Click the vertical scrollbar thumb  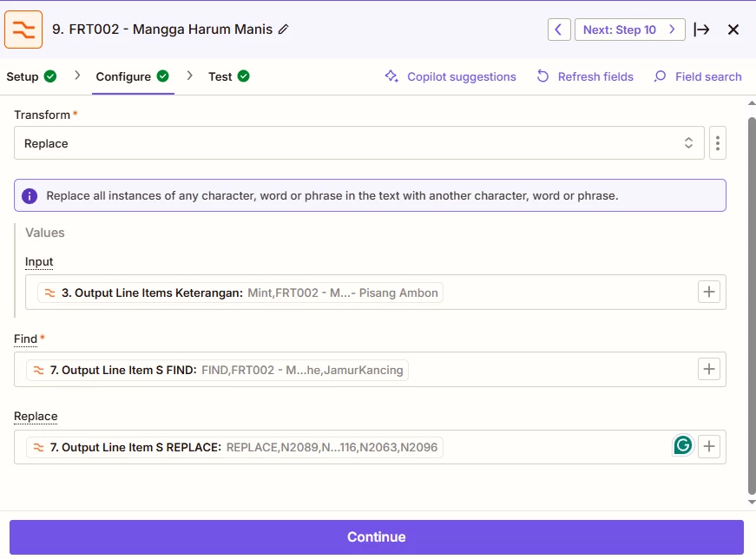tap(752, 306)
